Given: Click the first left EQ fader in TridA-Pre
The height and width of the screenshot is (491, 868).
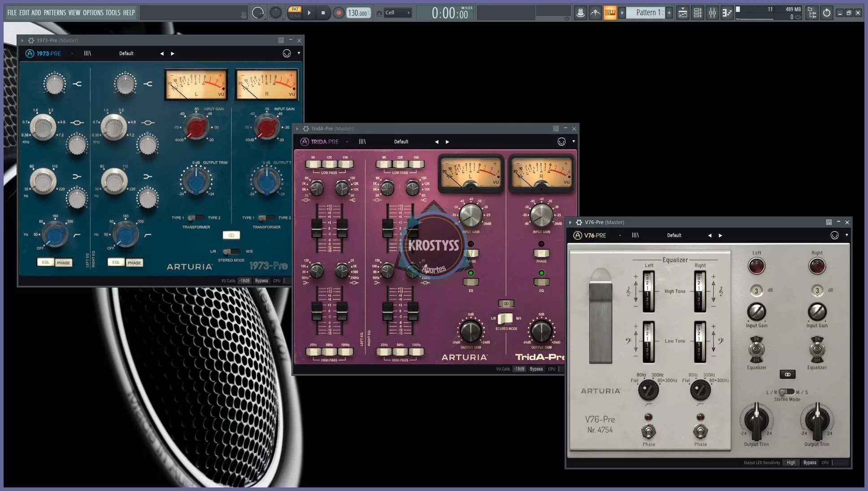Looking at the screenshot, I should 317,228.
